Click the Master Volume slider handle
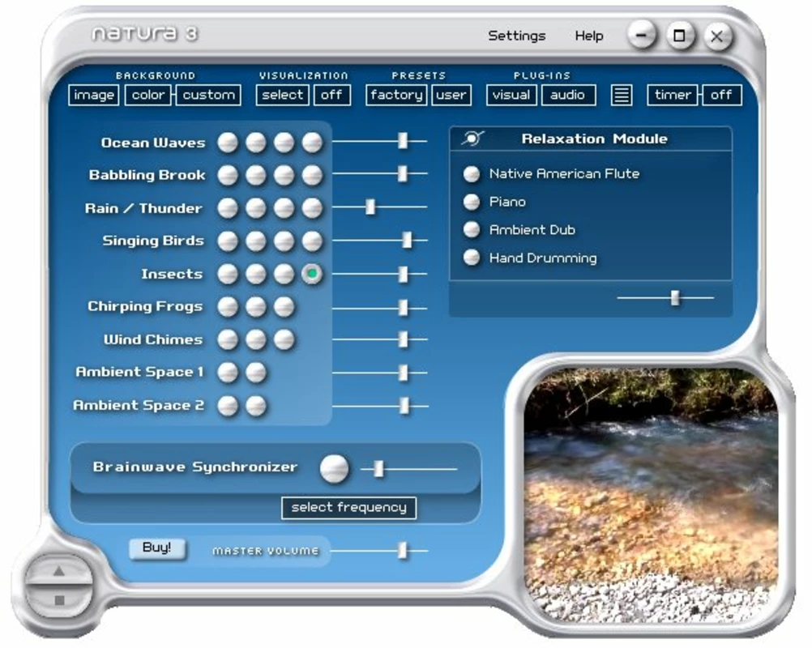Image resolution: width=812 pixels, height=648 pixels. coord(403,551)
